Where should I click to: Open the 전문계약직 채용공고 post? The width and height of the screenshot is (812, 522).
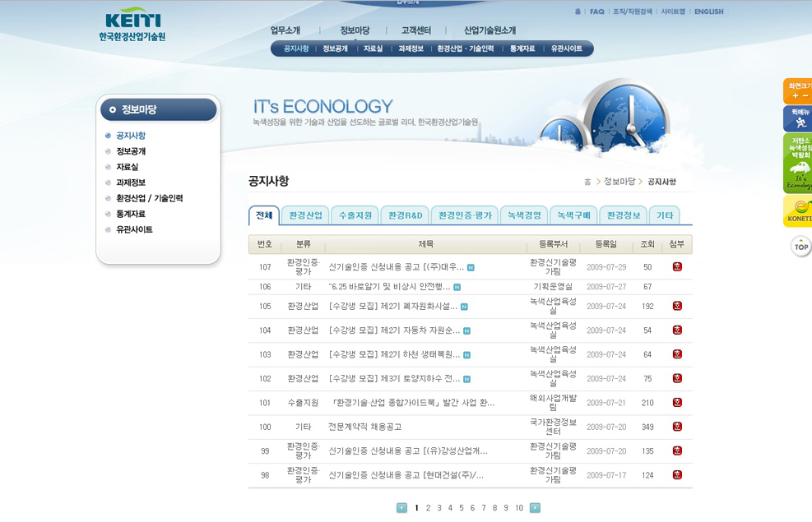pyautogui.click(x=364, y=427)
